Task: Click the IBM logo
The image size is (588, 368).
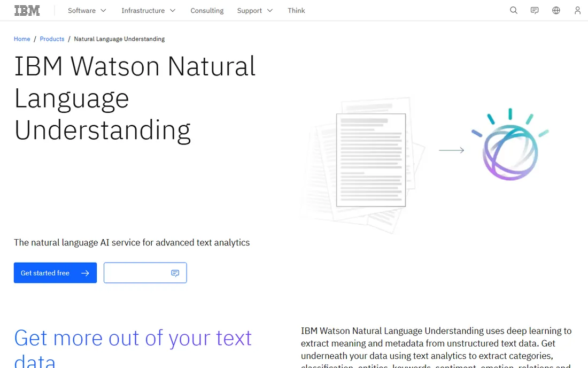Action: (27, 11)
